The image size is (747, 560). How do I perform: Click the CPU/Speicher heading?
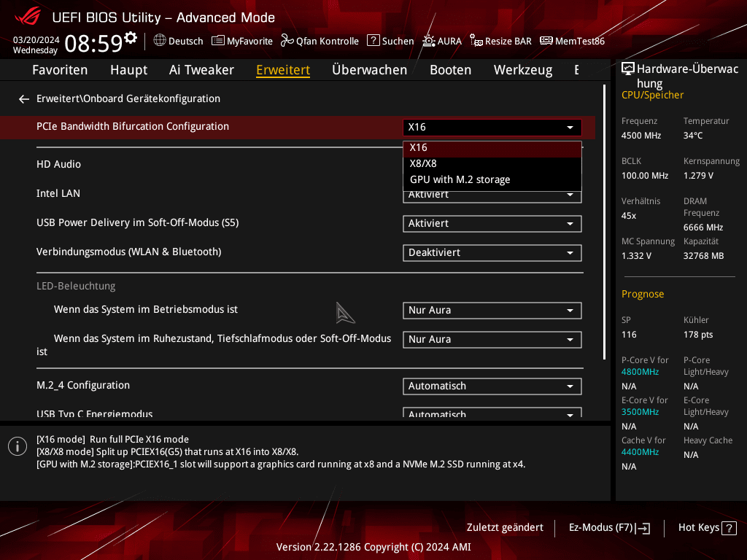coord(652,96)
